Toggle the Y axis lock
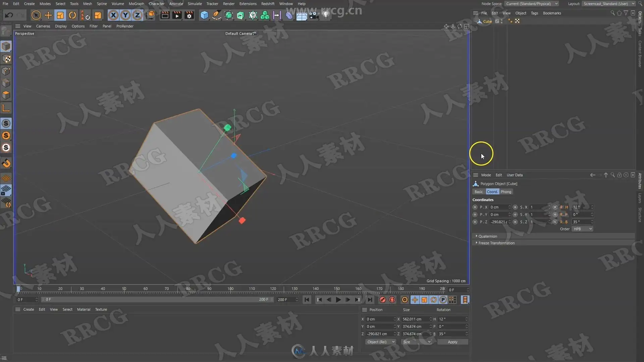 [125, 15]
